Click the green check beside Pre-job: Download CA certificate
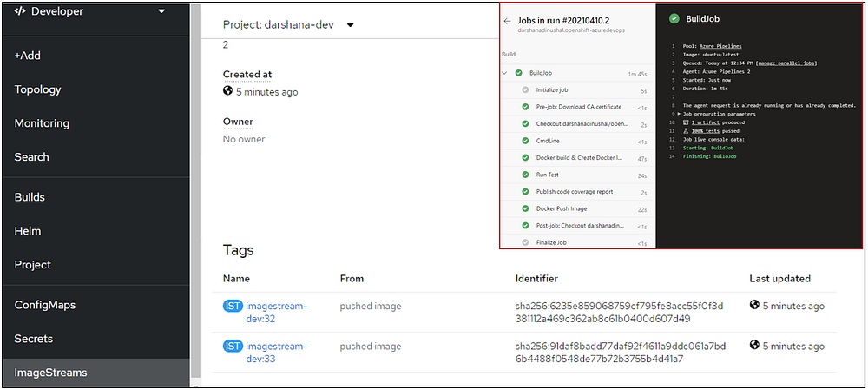 (x=525, y=107)
